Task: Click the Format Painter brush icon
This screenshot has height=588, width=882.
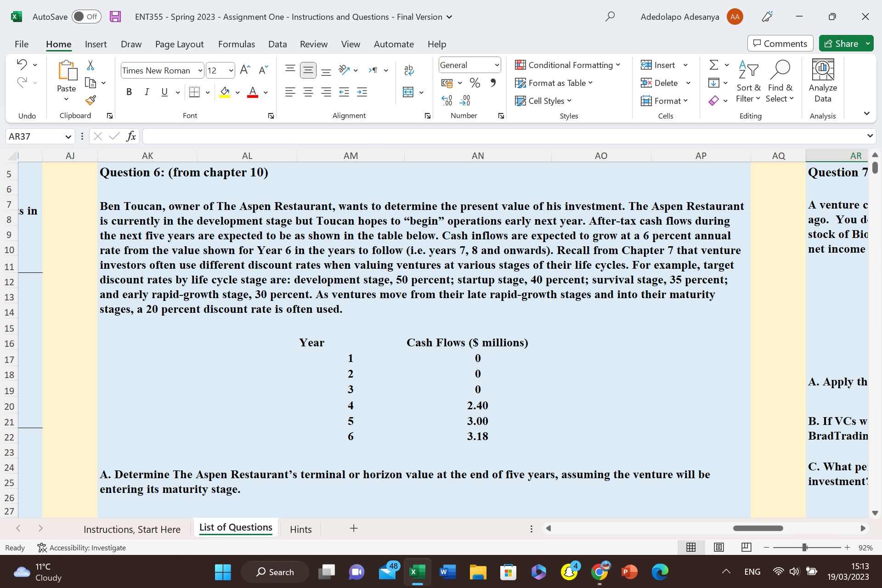Action: tap(90, 100)
